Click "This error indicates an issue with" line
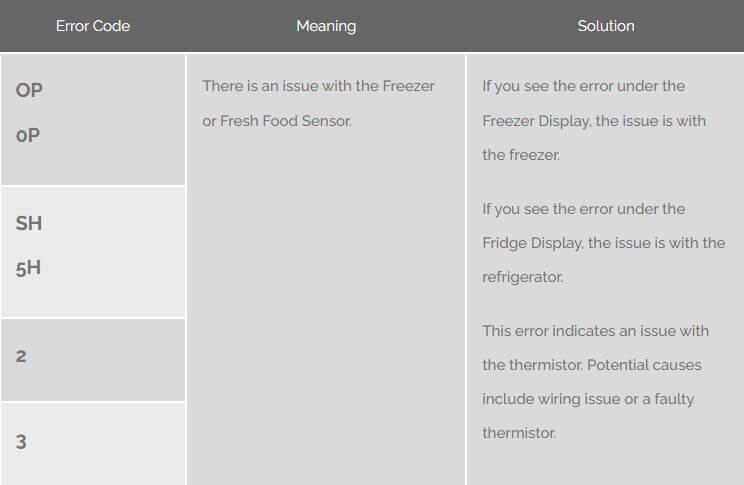The width and height of the screenshot is (744, 485). 595,331
